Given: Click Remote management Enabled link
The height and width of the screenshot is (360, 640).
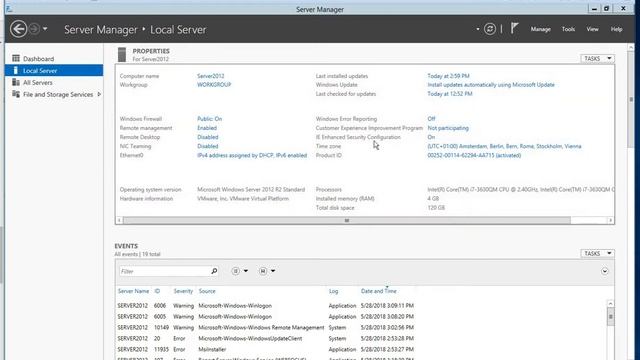Looking at the screenshot, I should (207, 128).
